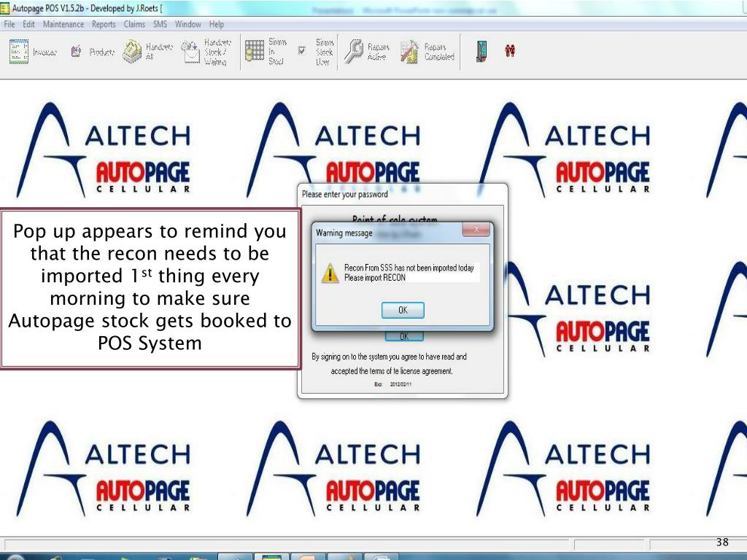Close the Warning message dialog
Viewport: 747px width, 560px height.
point(476,230)
